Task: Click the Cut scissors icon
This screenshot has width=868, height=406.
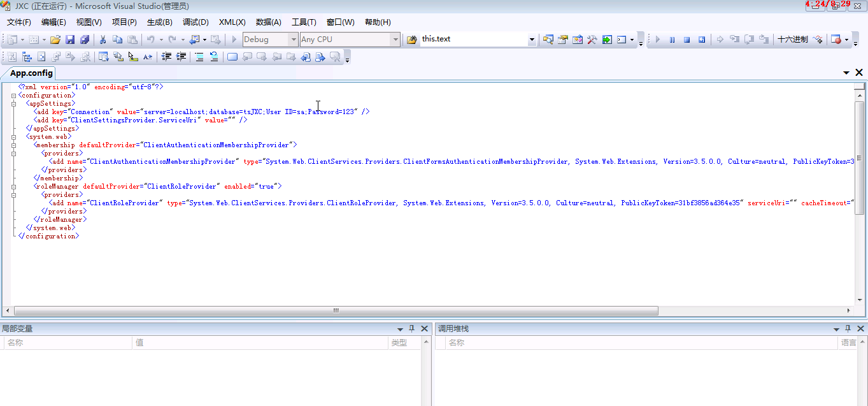Action: click(103, 40)
